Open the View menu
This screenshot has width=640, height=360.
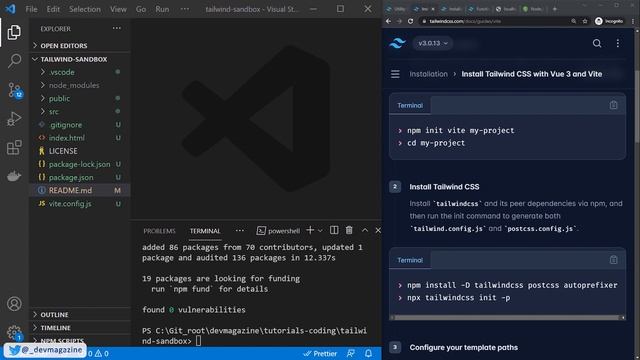pyautogui.click(x=118, y=9)
